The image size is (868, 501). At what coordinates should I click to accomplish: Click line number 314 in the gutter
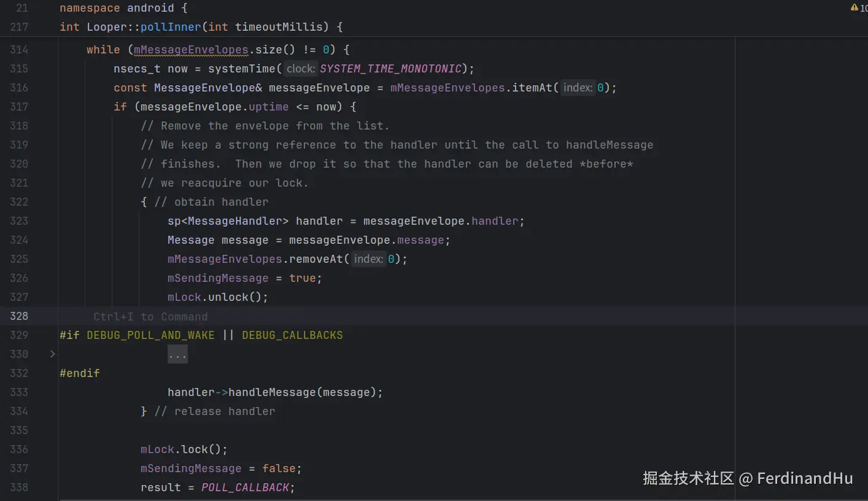[19, 50]
